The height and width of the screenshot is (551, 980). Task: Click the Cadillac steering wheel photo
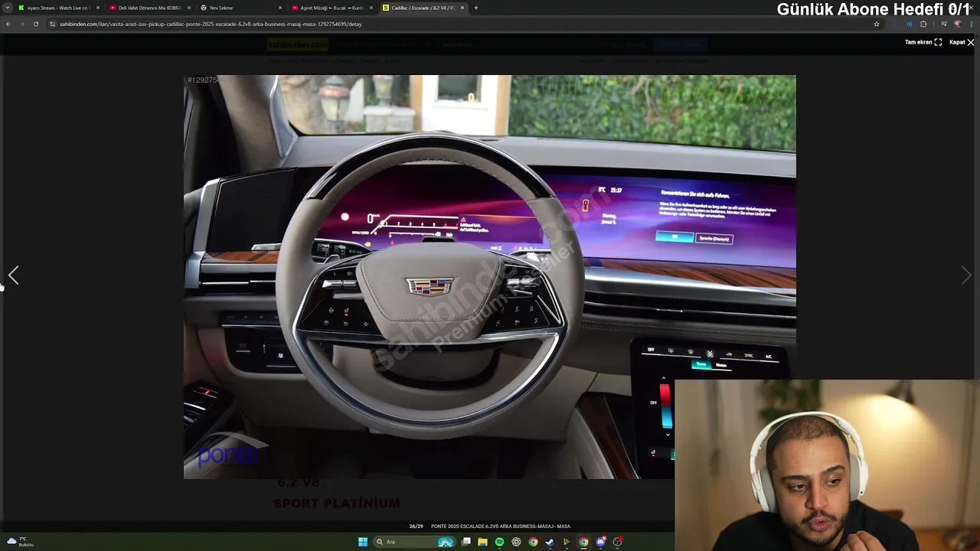pyautogui.click(x=489, y=276)
